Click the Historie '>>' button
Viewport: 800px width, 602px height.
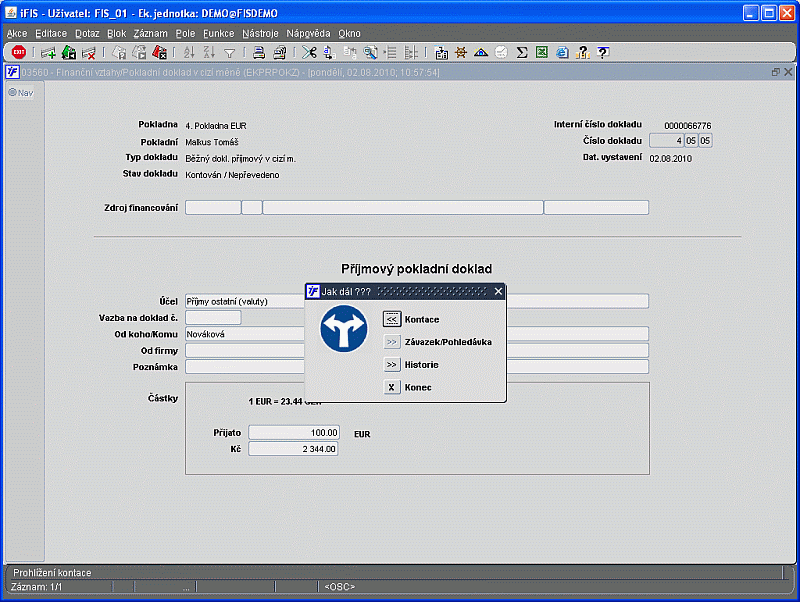click(392, 365)
